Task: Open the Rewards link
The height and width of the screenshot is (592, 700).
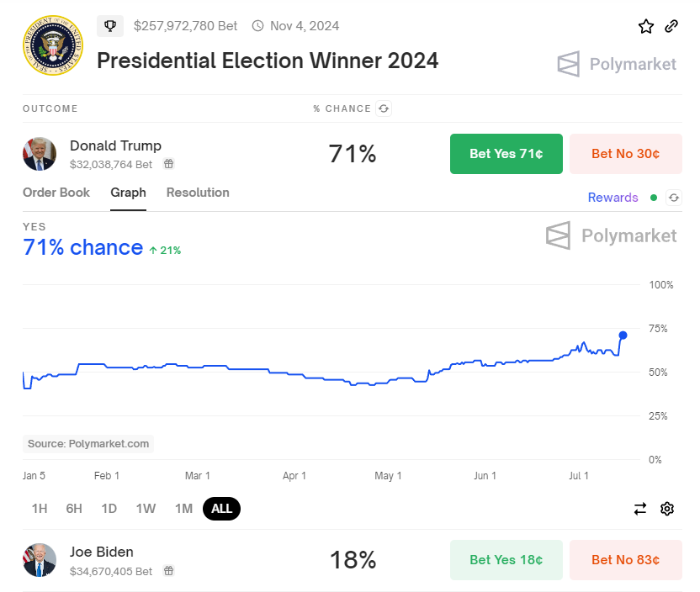Action: [x=612, y=198]
